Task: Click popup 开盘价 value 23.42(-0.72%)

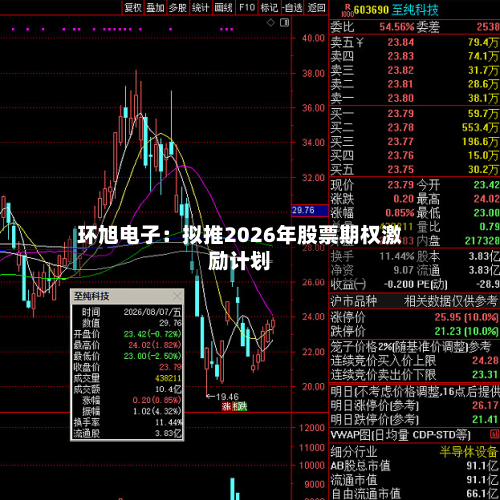Action: coord(152,334)
